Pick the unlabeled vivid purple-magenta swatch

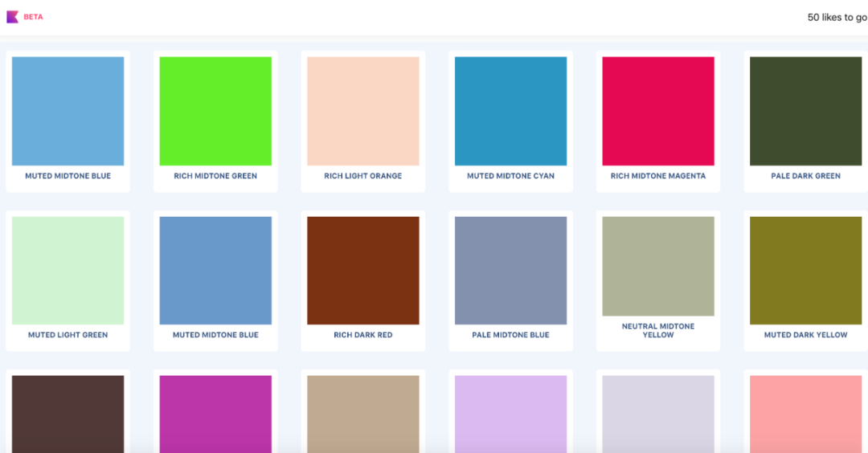tap(215, 414)
